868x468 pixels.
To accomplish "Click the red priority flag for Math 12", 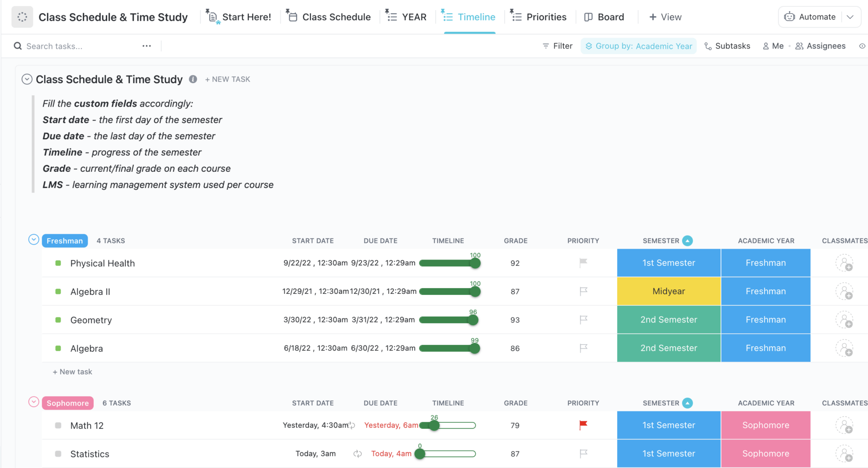I will point(583,425).
